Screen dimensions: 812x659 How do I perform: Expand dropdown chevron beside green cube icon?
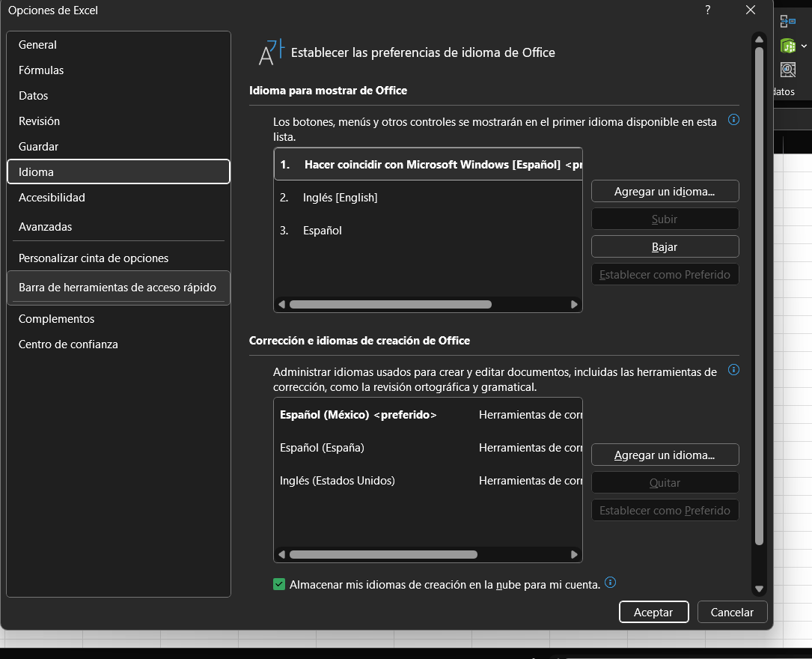point(804,46)
